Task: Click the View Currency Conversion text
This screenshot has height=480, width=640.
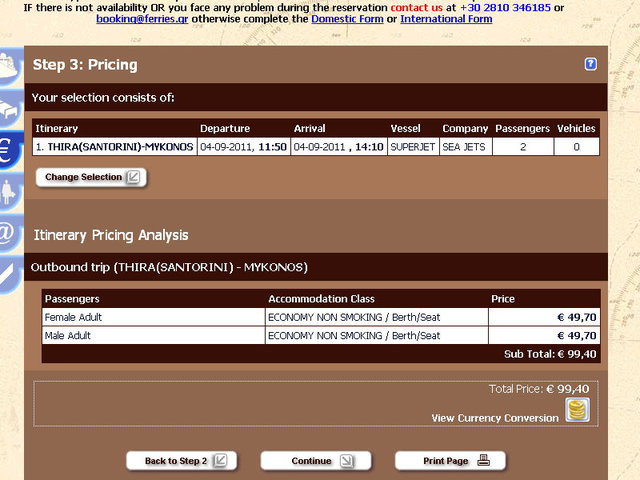Action: pyautogui.click(x=494, y=418)
